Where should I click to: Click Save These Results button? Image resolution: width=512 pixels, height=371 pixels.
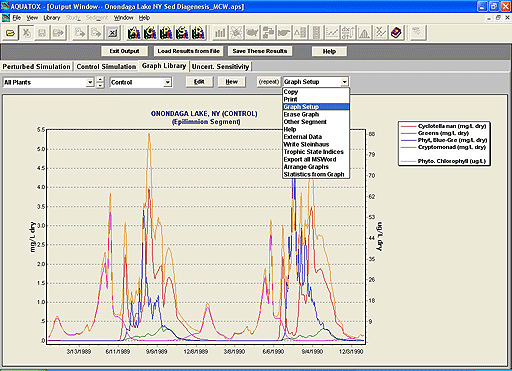click(x=260, y=51)
